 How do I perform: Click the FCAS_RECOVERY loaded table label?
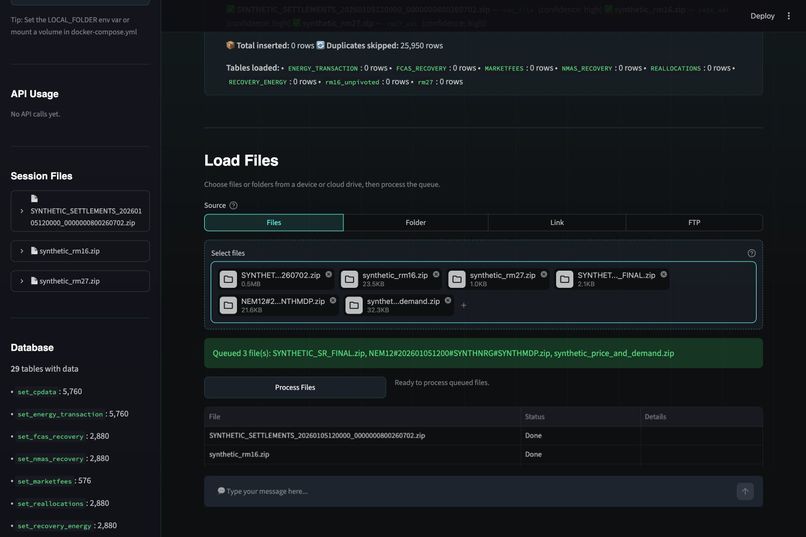tap(421, 68)
